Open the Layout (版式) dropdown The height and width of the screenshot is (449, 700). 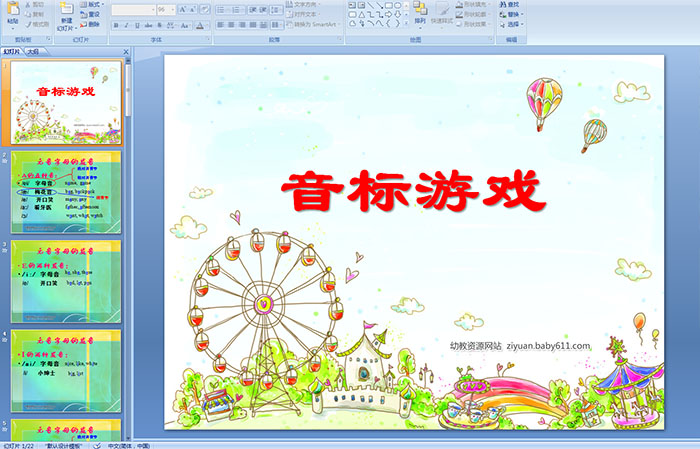92,4
